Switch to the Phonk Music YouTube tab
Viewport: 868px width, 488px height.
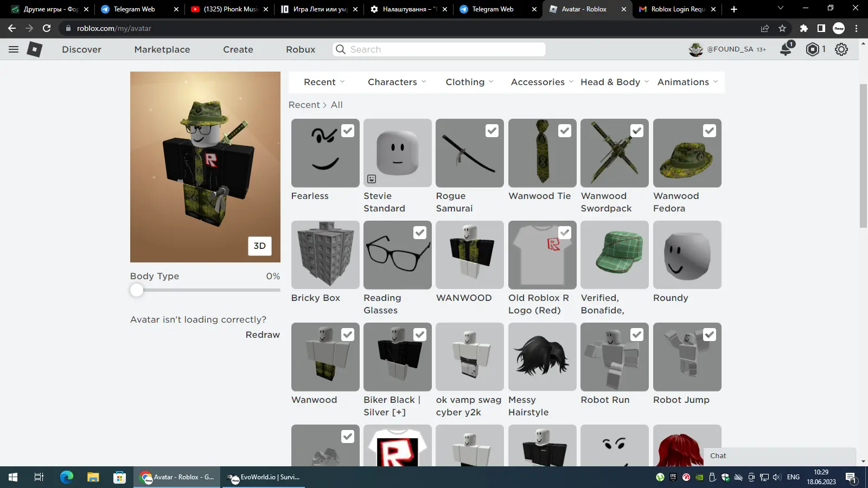click(229, 9)
